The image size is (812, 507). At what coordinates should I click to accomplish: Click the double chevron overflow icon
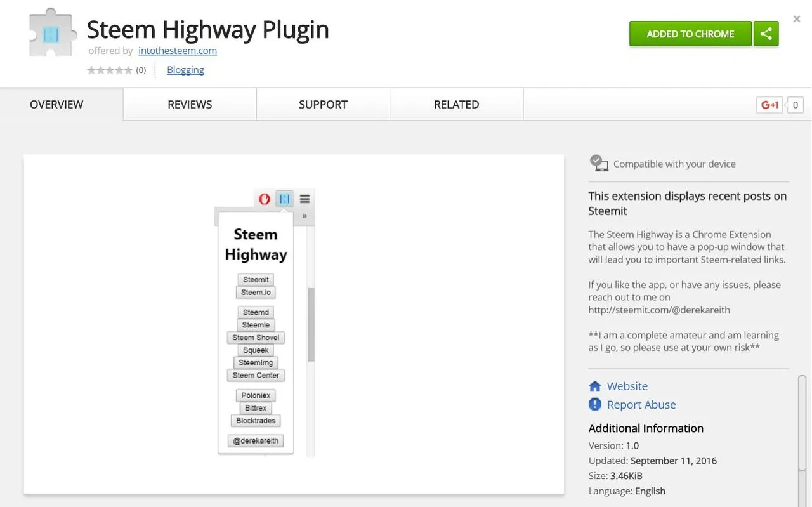click(304, 216)
